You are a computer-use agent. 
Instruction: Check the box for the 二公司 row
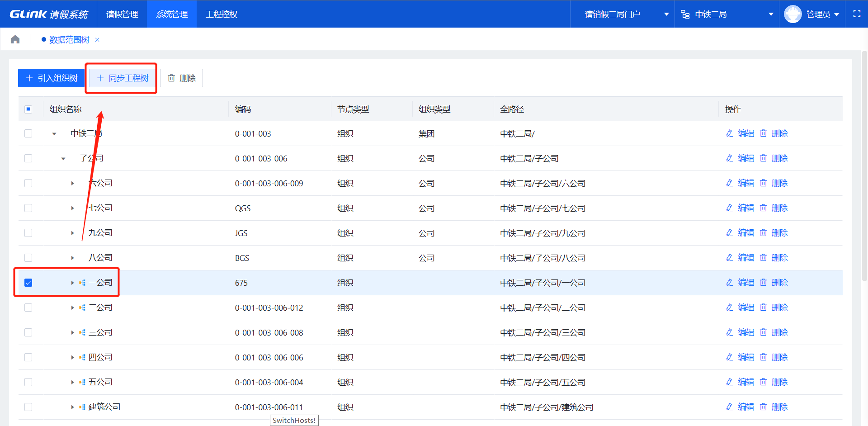[28, 308]
